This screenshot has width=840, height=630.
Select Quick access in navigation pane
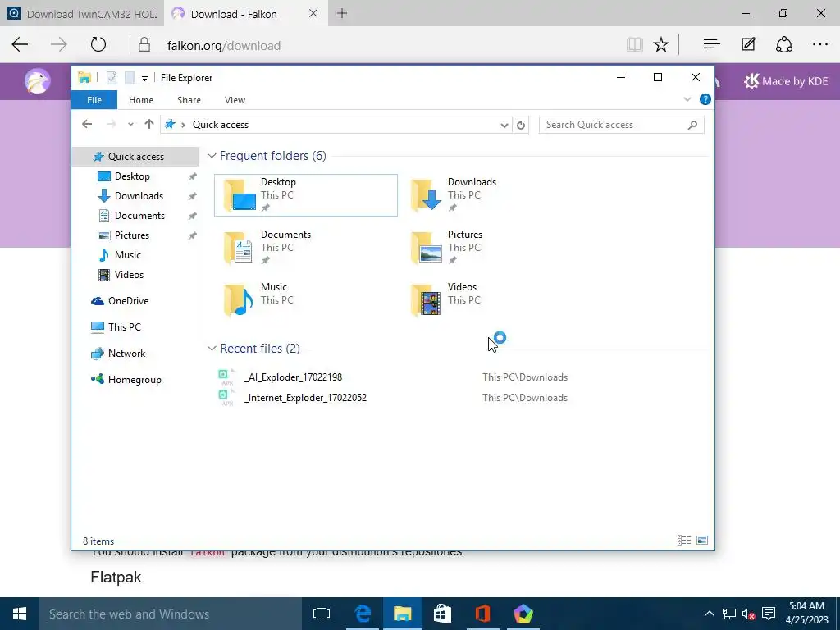135,157
